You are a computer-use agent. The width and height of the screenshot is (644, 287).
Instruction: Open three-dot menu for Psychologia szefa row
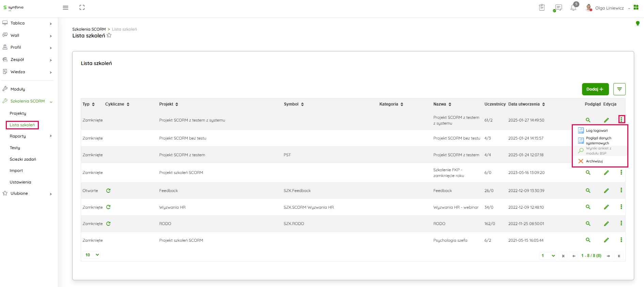pos(621,240)
